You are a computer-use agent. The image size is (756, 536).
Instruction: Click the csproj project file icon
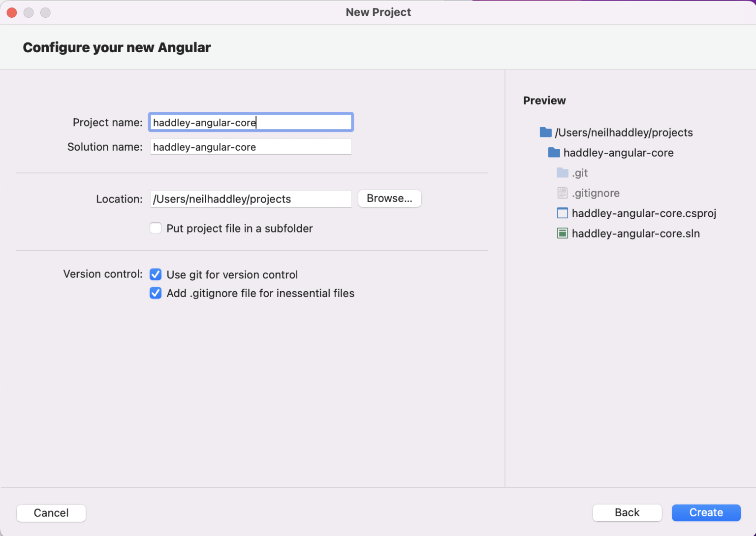point(562,213)
